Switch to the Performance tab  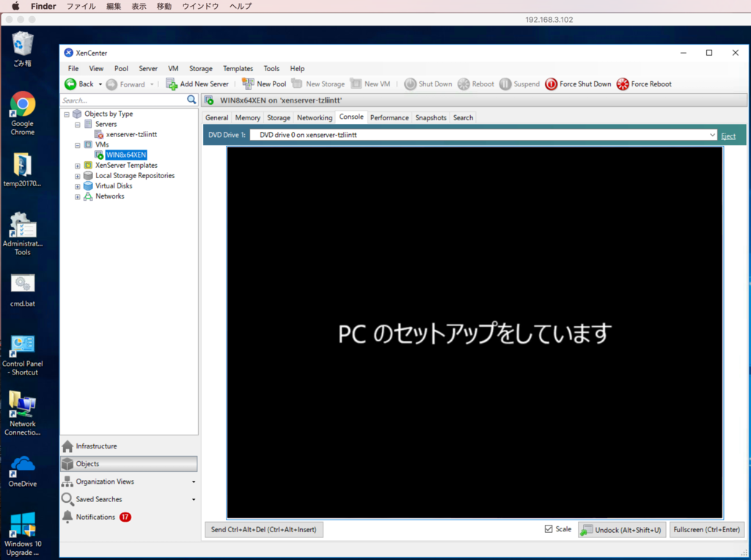click(x=389, y=118)
